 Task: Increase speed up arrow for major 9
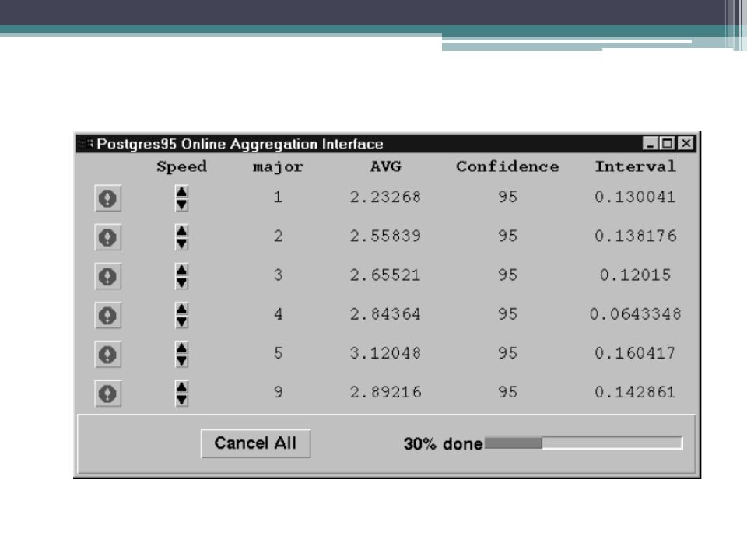pyautogui.click(x=181, y=387)
